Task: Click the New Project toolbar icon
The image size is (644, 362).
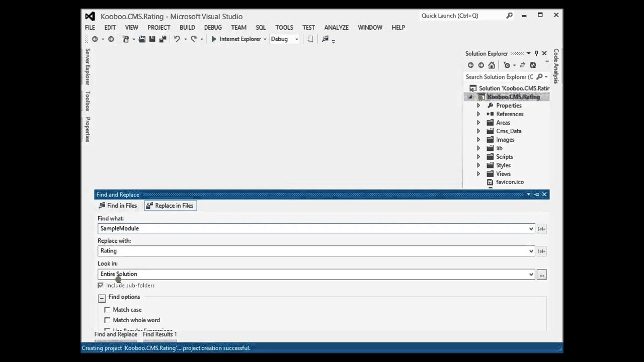Action: click(x=126, y=39)
